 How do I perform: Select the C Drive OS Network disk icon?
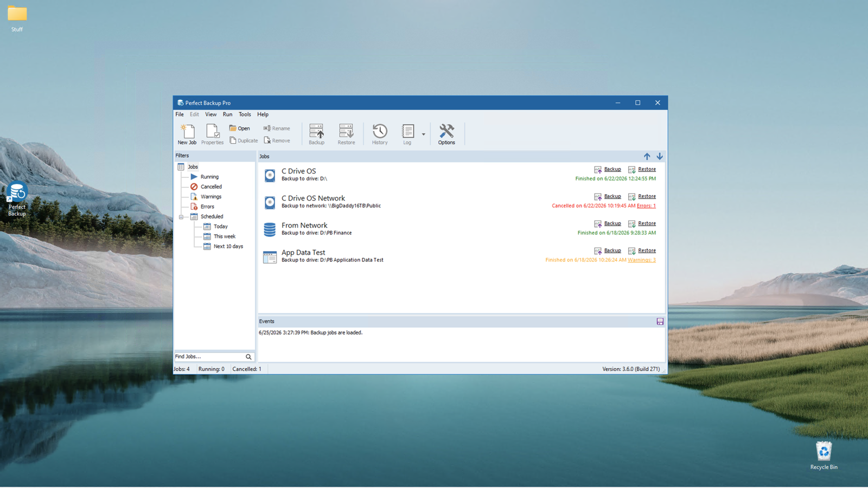[x=270, y=202]
